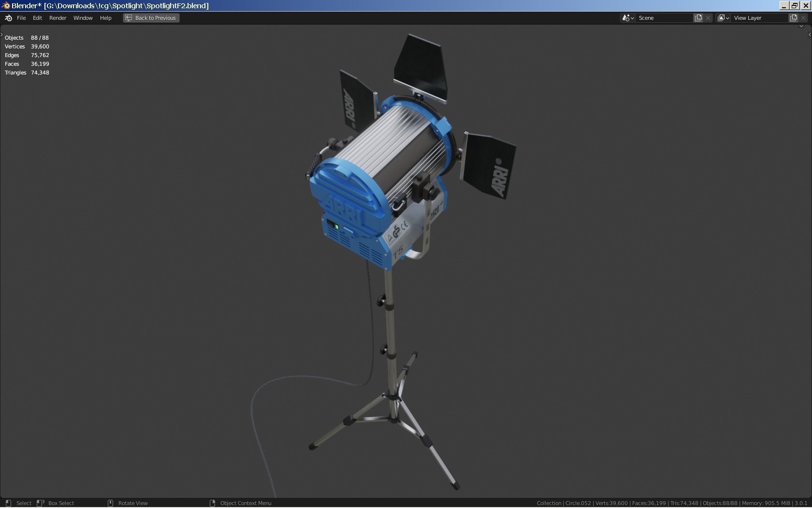Create a new scene with the copy icon

tap(698, 18)
